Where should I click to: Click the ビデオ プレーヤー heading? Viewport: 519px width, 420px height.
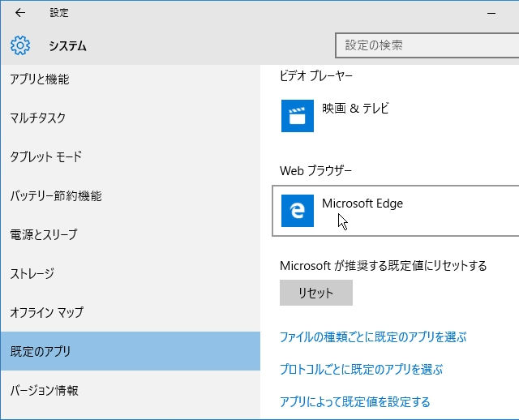316,76
